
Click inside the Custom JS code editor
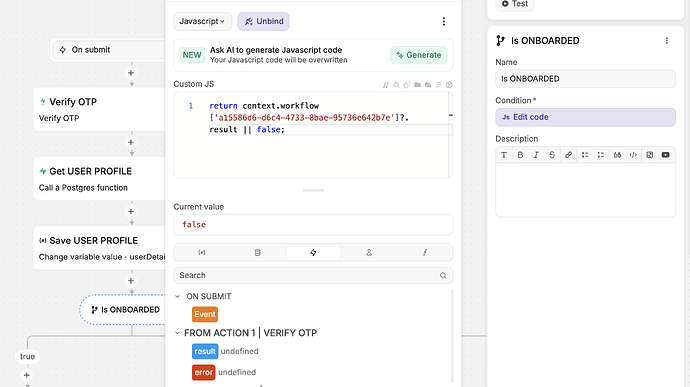coord(313,135)
